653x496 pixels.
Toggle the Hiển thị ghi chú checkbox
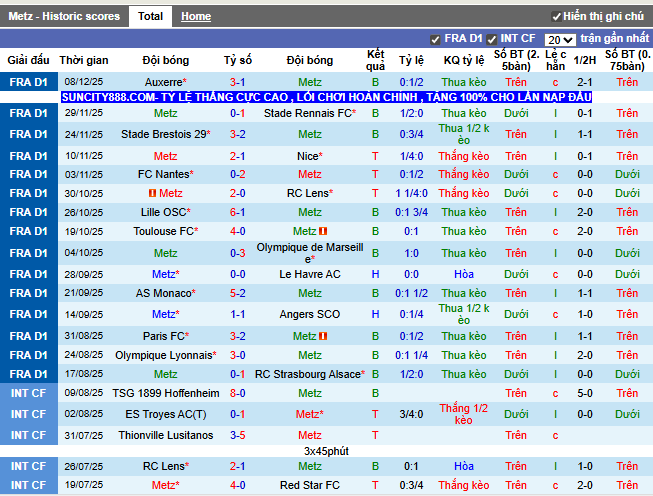556,17
